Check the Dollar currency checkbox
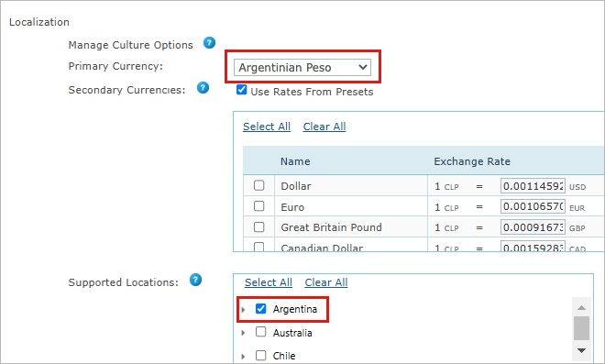Viewport: 605px width, 364px height. click(258, 185)
